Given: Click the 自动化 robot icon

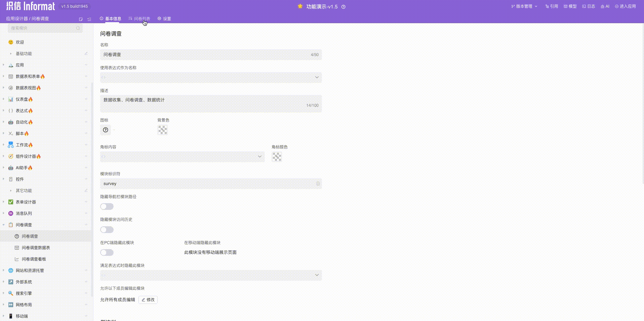Looking at the screenshot, I should click(10, 122).
